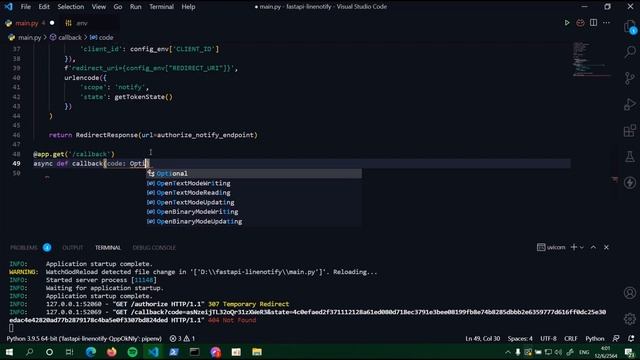Open the Selection menu
The image size is (640, 360).
point(71,7)
